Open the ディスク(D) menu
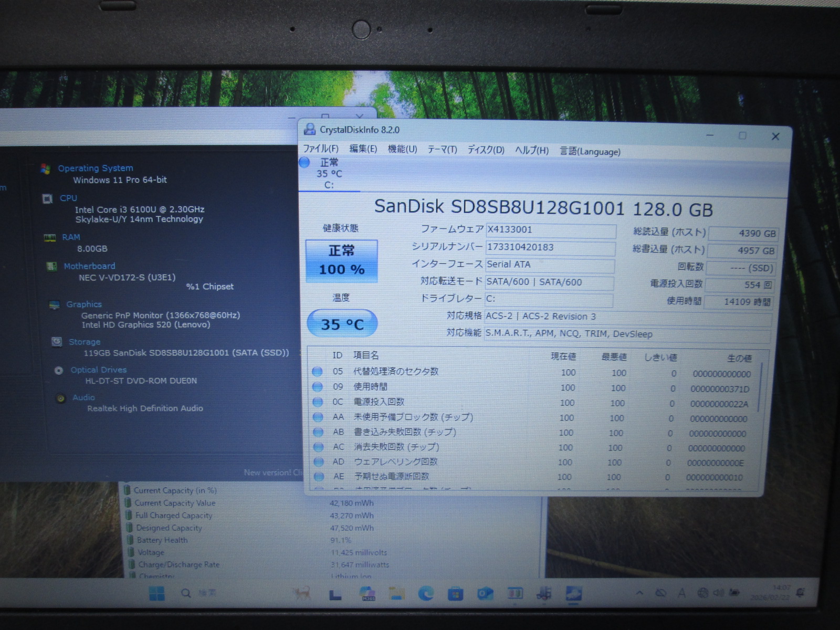 [x=486, y=150]
